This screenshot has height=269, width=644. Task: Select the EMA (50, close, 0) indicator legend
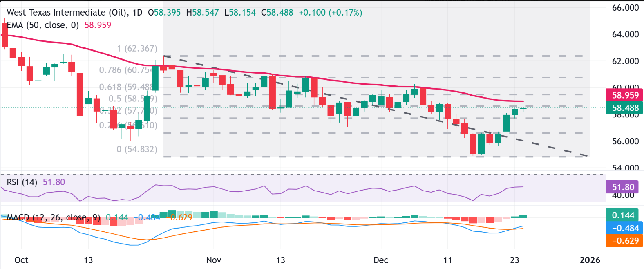tap(43, 25)
